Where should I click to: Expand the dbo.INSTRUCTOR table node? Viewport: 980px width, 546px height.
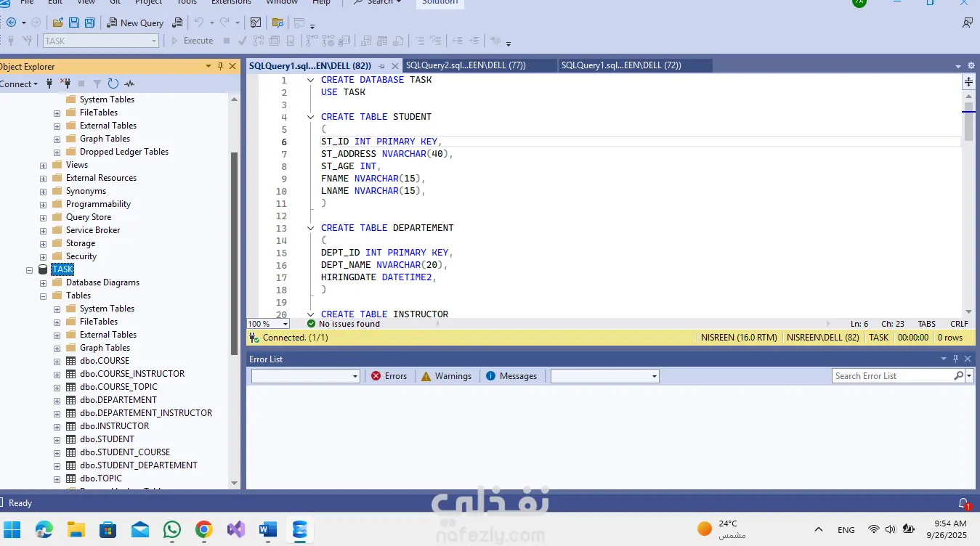point(57,426)
